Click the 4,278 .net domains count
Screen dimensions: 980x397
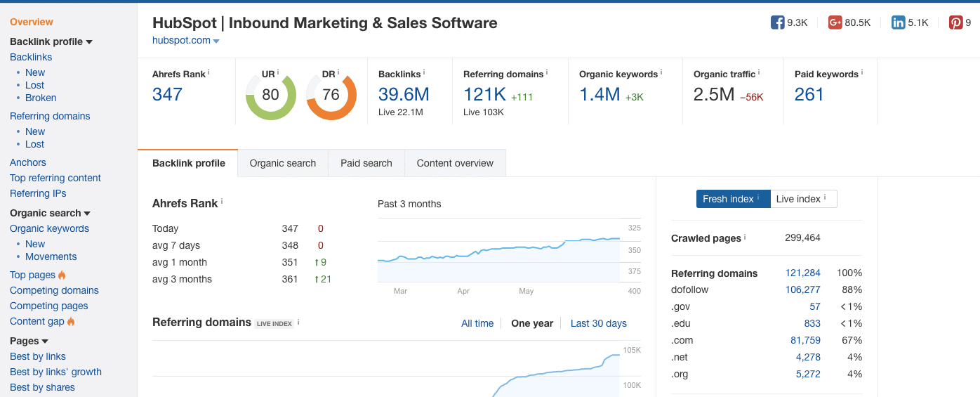(808, 357)
